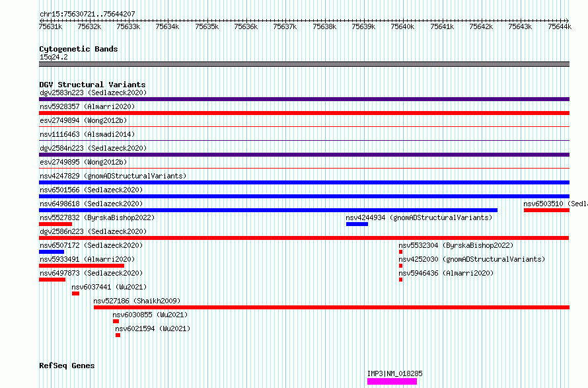
Task: Select nsv5933491 (Almarri2020) label
Action: [x=87, y=259]
